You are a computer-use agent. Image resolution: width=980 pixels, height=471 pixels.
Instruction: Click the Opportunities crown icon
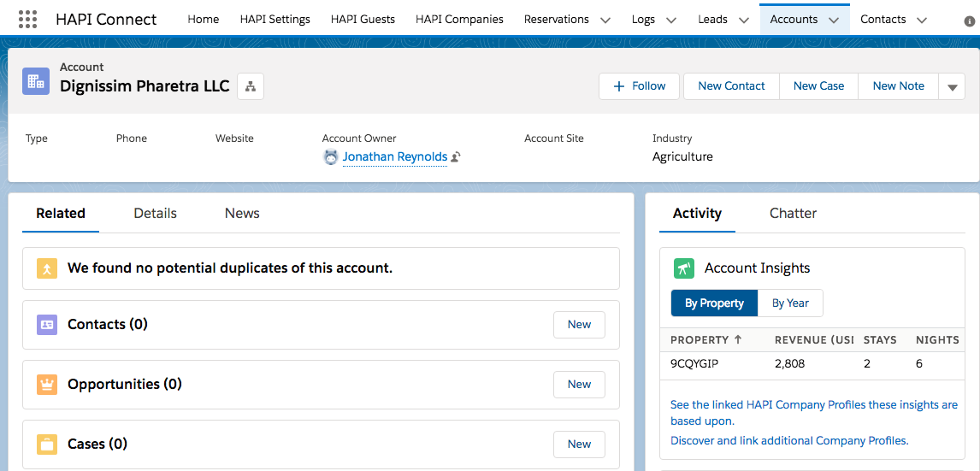coord(47,385)
